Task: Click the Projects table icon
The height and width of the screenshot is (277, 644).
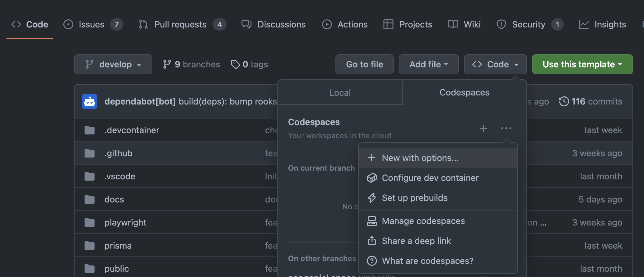Action: pyautogui.click(x=388, y=24)
